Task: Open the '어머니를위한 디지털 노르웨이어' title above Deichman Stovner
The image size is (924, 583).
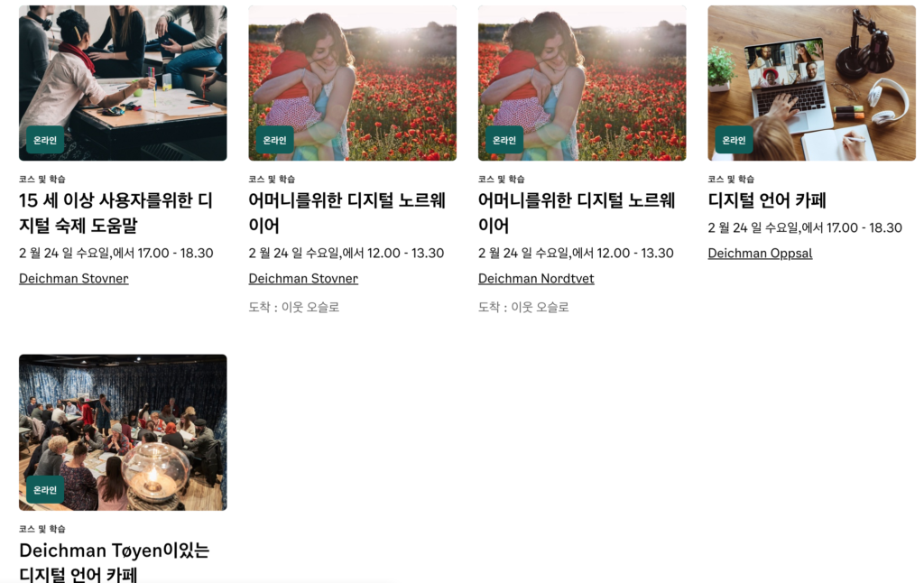Action: pyautogui.click(x=346, y=212)
